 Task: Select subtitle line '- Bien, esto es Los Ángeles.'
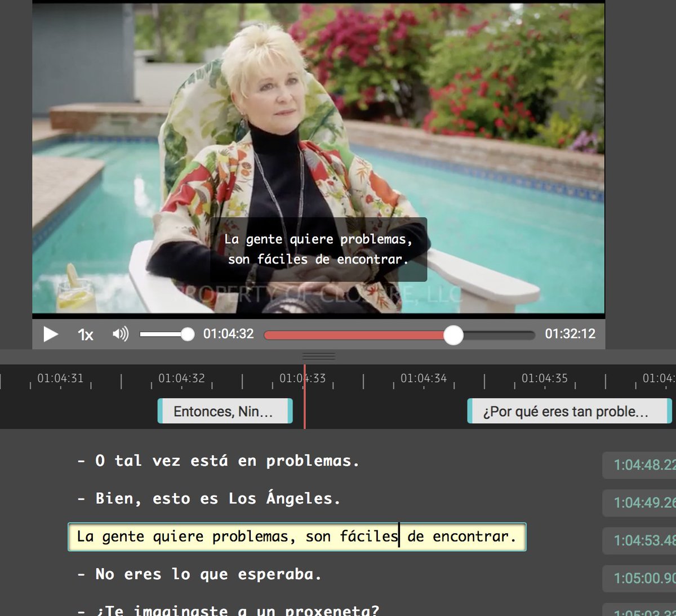[209, 499]
